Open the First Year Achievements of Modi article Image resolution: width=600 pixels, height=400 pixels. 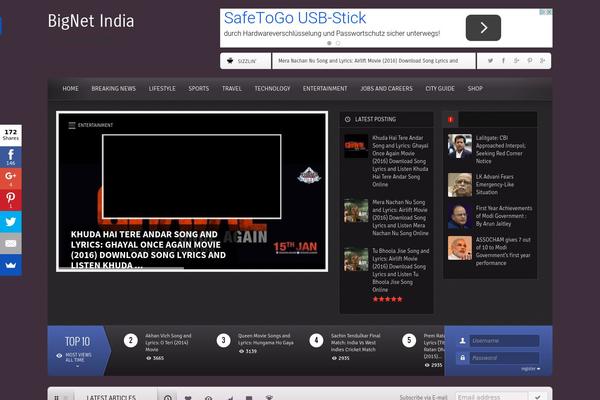coord(504,216)
